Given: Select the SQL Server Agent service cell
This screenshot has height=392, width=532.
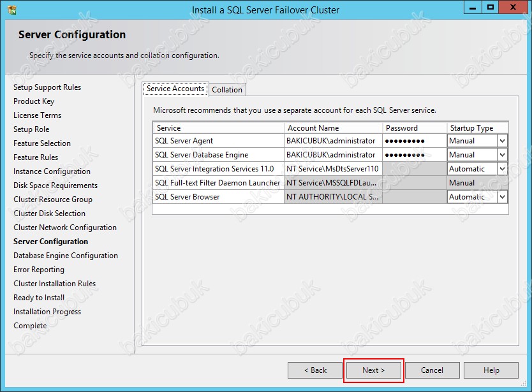Looking at the screenshot, I should (x=219, y=141).
